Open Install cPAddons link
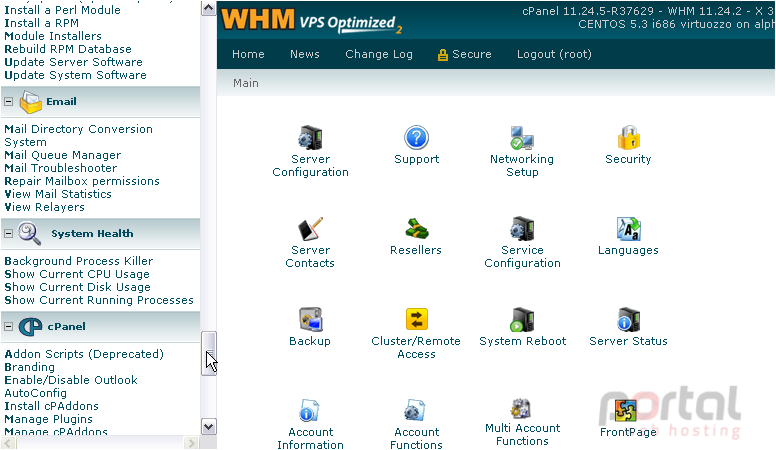 (51, 406)
